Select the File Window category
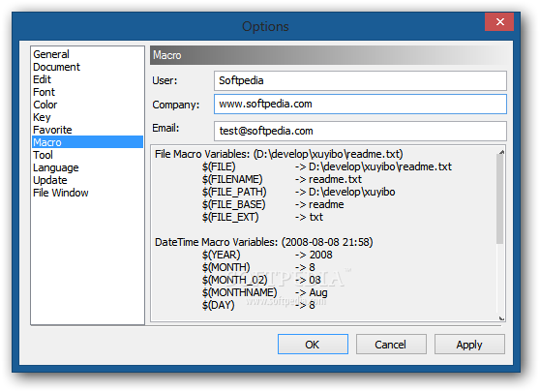The image size is (540, 392). click(61, 193)
